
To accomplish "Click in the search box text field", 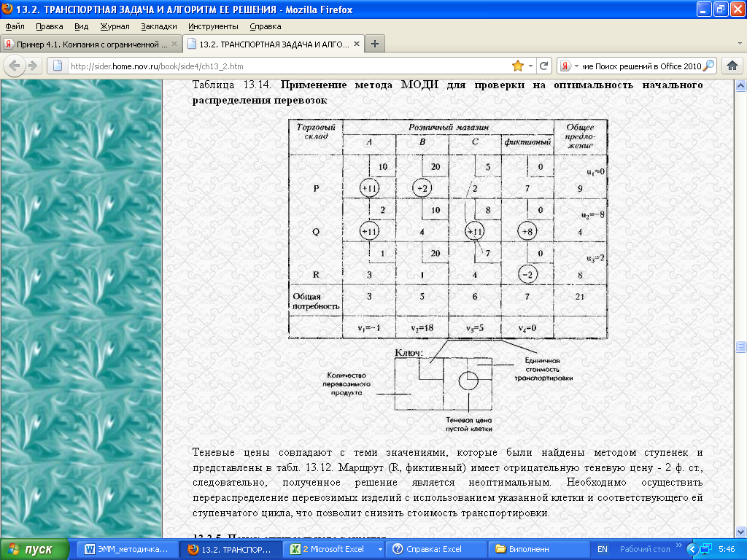I will point(641,66).
